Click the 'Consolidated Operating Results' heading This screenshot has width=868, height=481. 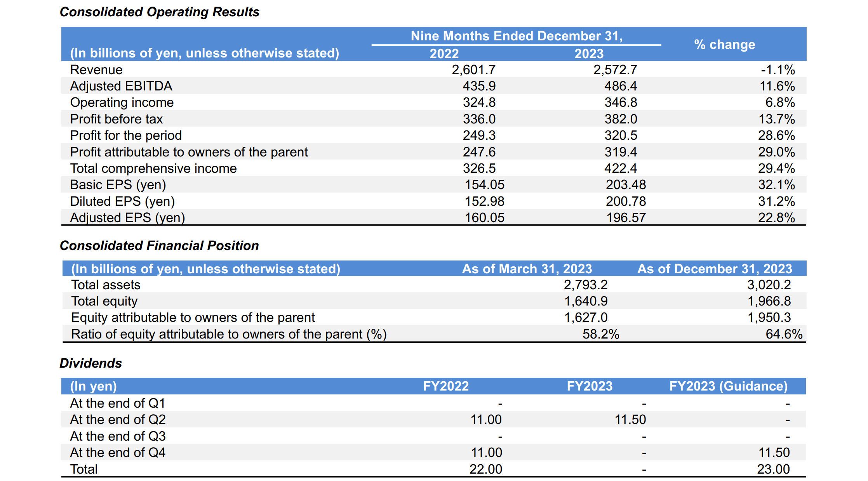click(159, 12)
